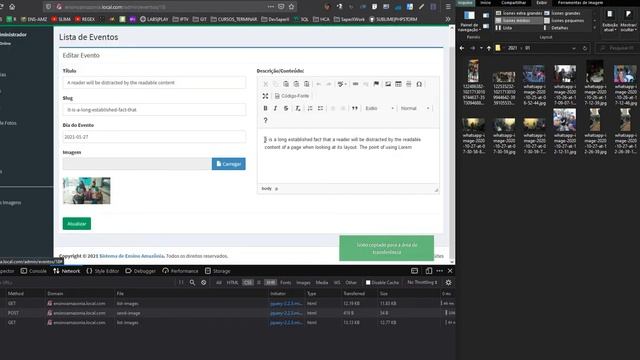Open the No Throttling dropdown
The width and height of the screenshot is (640, 360).
click(422, 282)
